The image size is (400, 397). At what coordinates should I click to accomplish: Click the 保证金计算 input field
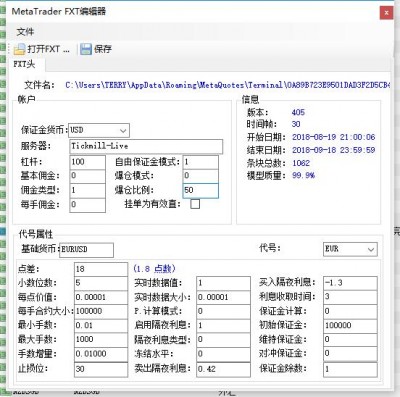click(x=350, y=311)
